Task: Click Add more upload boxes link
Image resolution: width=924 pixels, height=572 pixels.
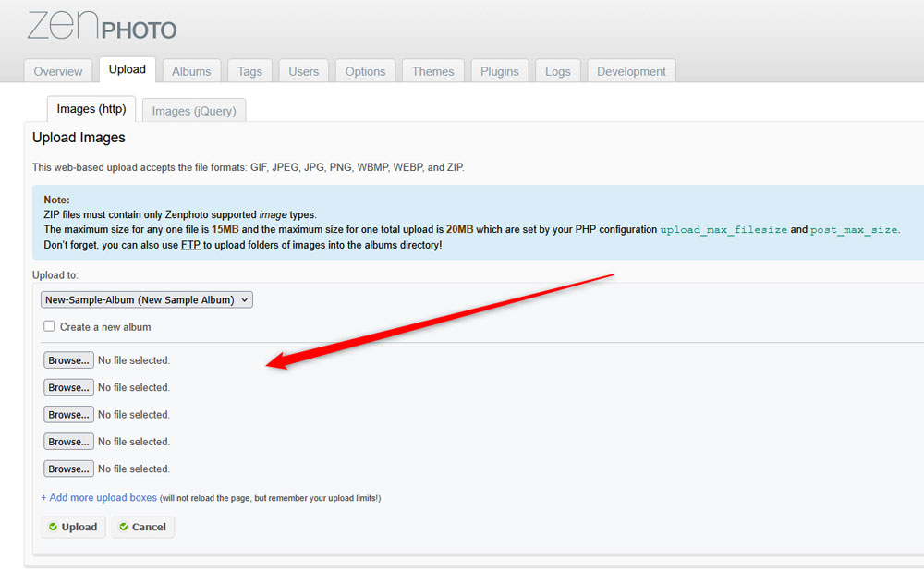Action: point(99,497)
